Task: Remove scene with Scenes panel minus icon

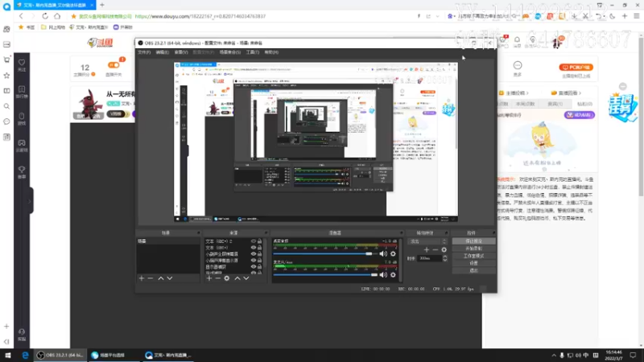Action: (x=151, y=278)
